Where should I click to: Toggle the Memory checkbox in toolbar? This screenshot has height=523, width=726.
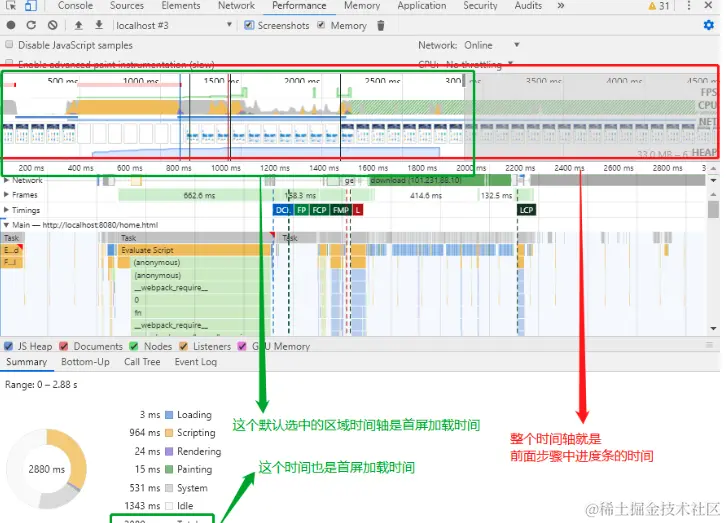point(321,25)
